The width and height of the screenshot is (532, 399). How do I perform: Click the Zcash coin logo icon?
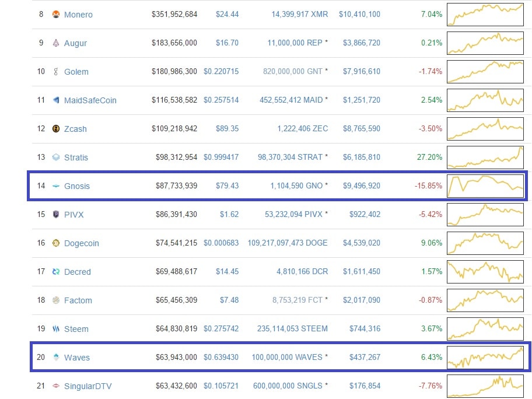(56, 128)
